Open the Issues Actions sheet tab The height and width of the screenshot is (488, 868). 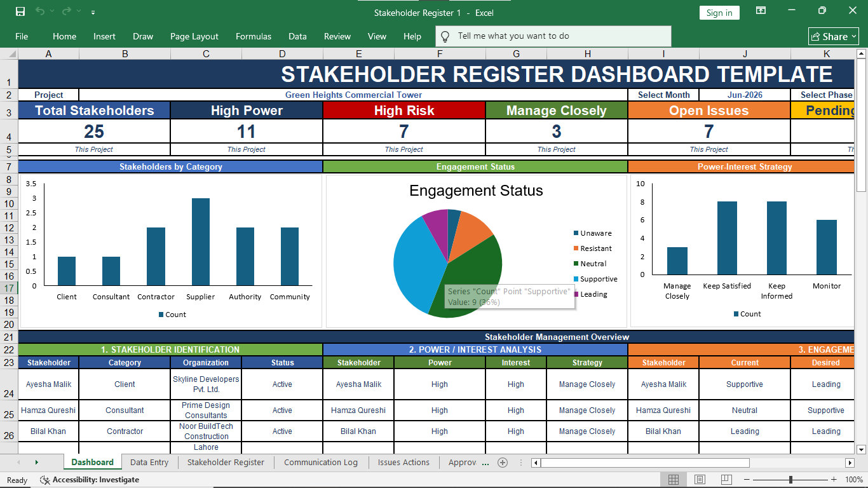(403, 463)
